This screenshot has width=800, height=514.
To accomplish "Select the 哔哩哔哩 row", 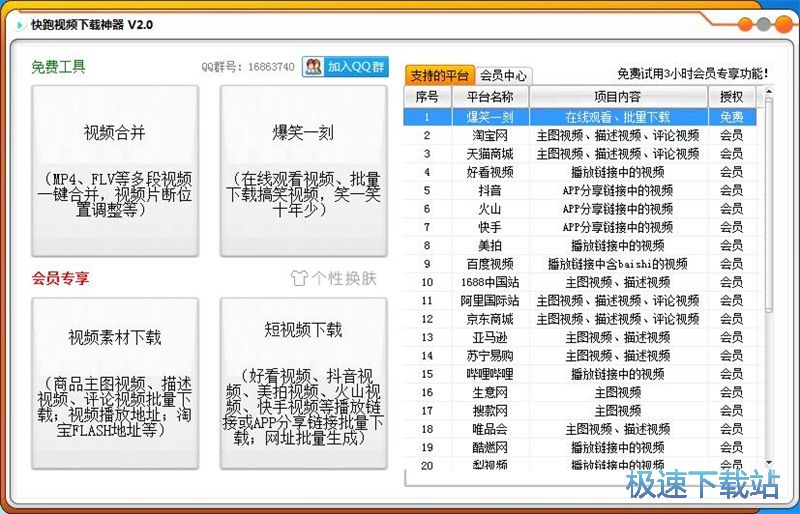I will pyautogui.click(x=580, y=374).
